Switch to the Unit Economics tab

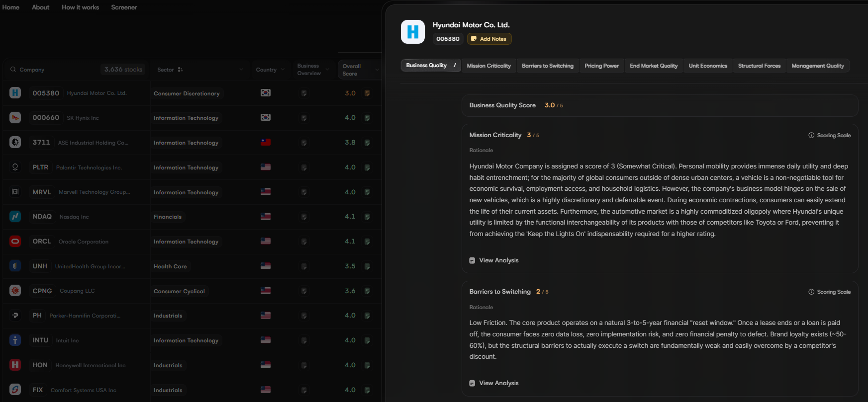[x=708, y=66]
